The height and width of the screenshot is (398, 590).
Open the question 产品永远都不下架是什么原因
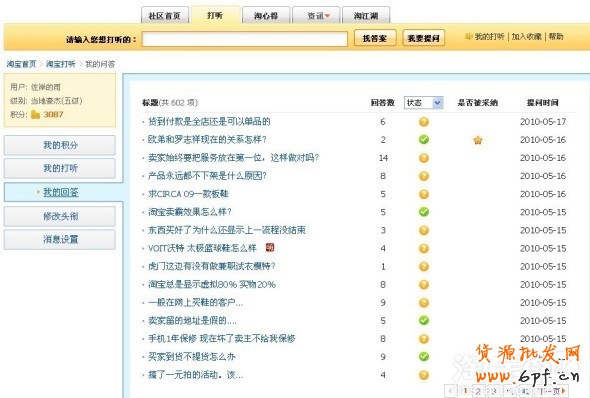pyautogui.click(x=207, y=176)
